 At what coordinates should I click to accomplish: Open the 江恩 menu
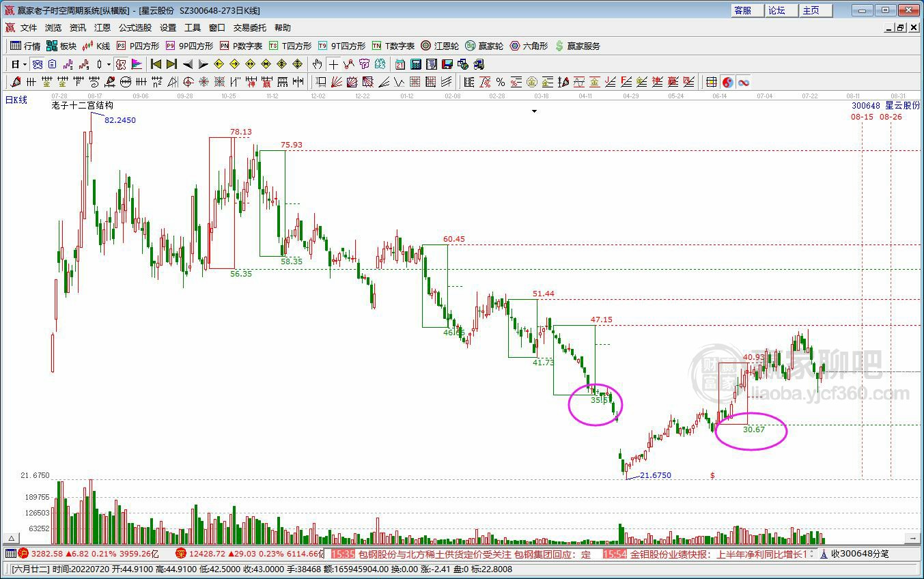(102, 28)
